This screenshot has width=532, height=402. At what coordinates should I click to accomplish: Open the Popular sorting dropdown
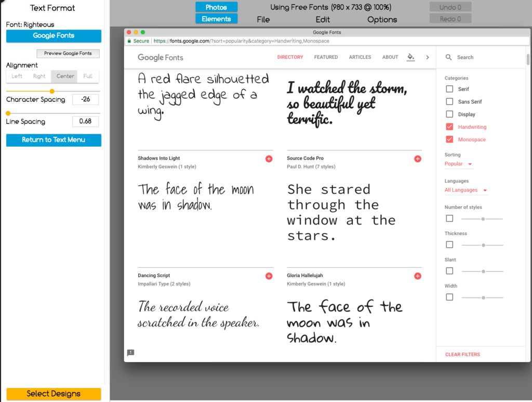(x=458, y=164)
